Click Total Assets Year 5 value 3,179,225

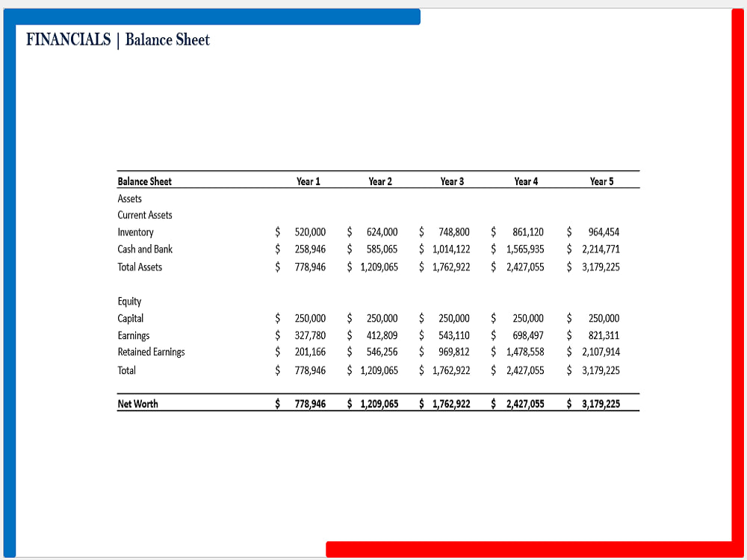click(601, 267)
